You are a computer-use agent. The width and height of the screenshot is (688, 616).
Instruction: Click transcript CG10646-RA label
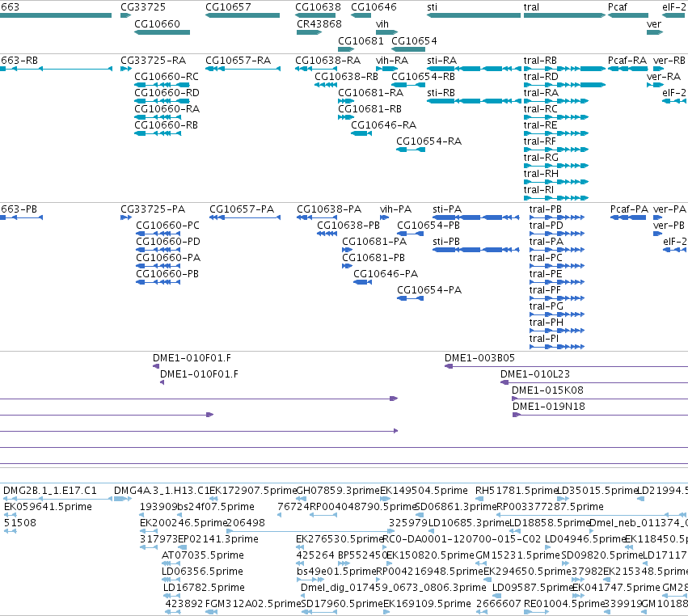tap(383, 125)
